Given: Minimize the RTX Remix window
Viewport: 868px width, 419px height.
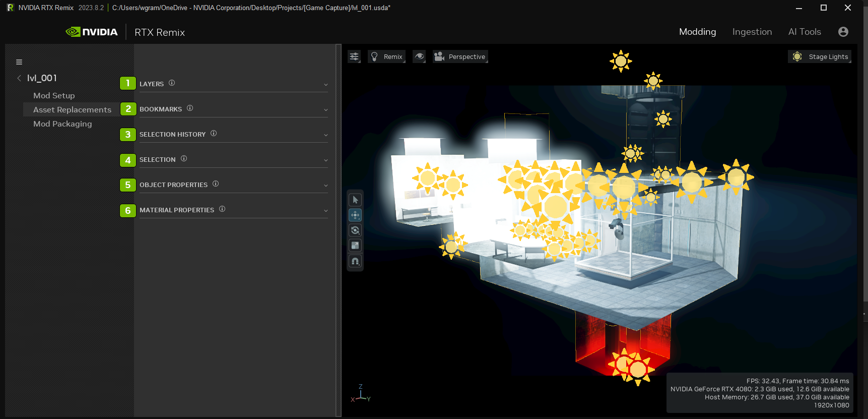Looking at the screenshot, I should (x=799, y=8).
